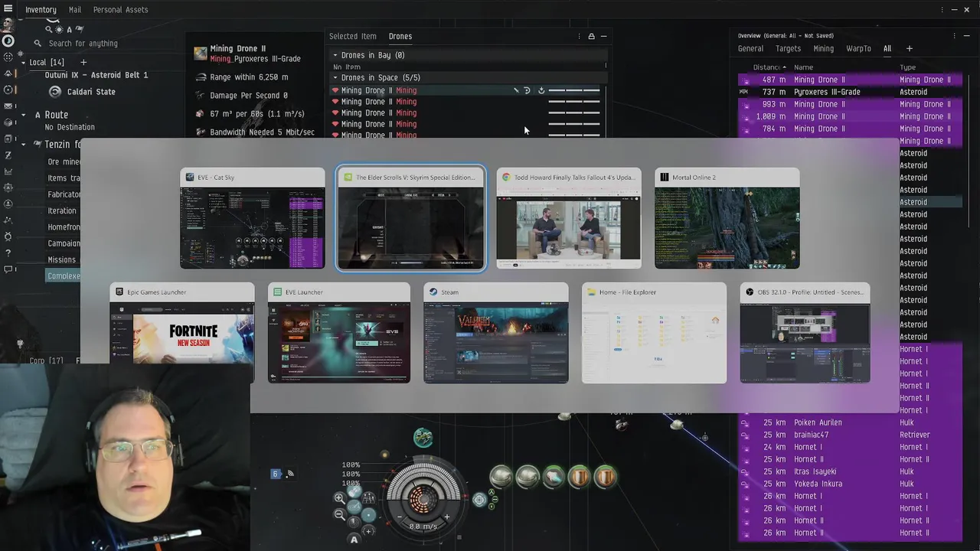Activate the second shield module on HUD

[x=605, y=477]
